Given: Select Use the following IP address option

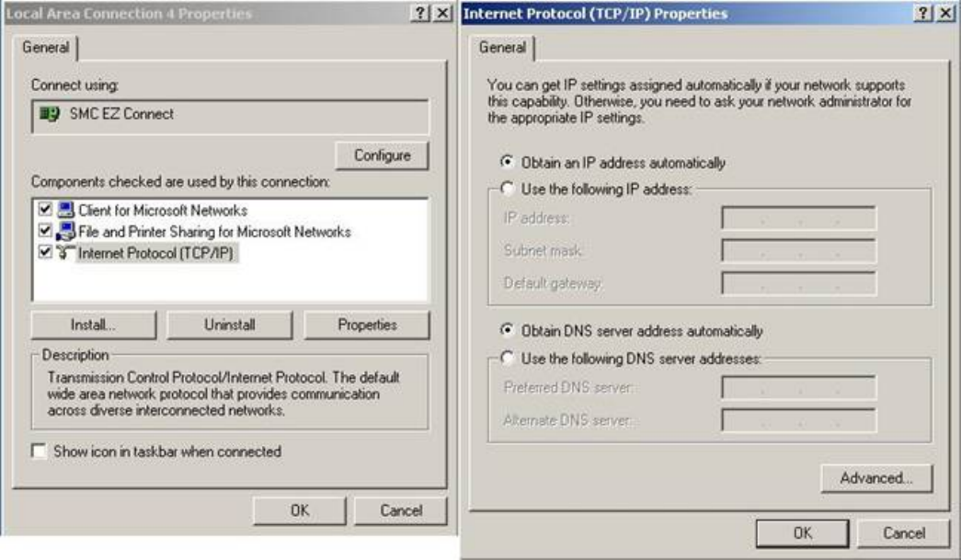Looking at the screenshot, I should [507, 189].
